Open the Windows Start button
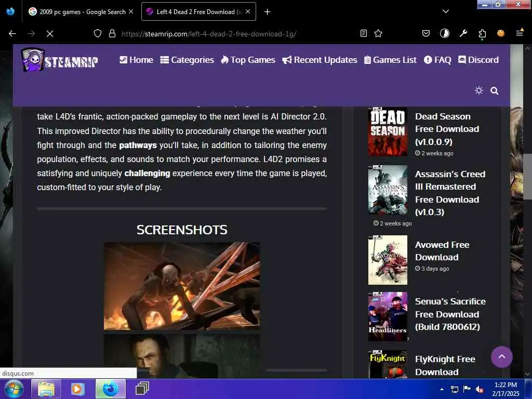The width and height of the screenshot is (532, 399). tap(14, 389)
